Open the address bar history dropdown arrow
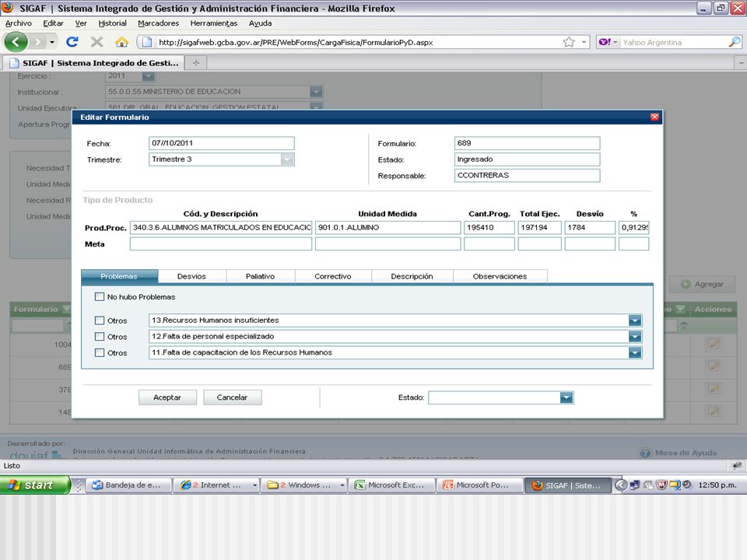Screen dimensions: 747x560 (584, 42)
